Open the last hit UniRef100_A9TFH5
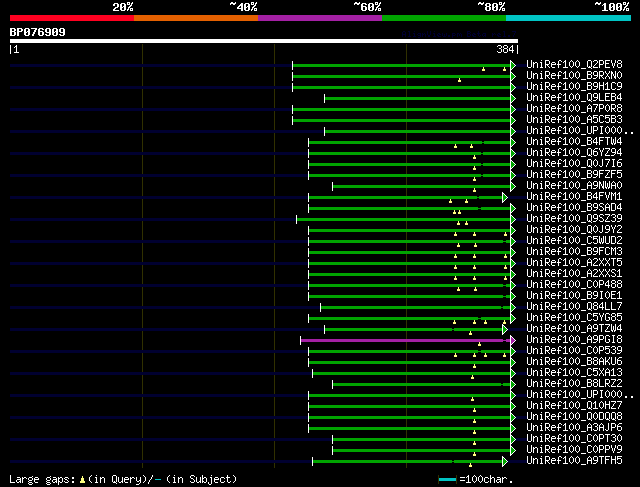The height and width of the screenshot is (487, 640). pyautogui.click(x=574, y=461)
